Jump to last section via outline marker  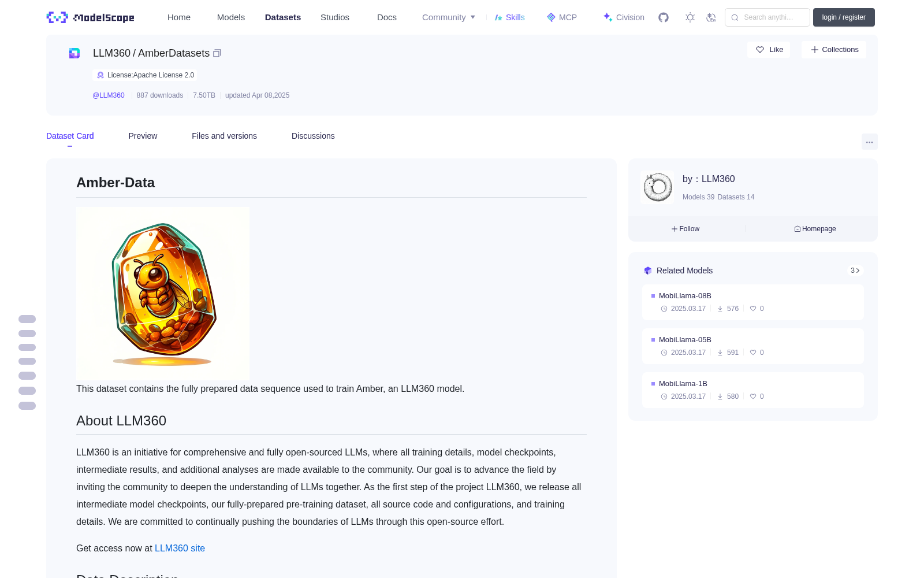(x=27, y=406)
